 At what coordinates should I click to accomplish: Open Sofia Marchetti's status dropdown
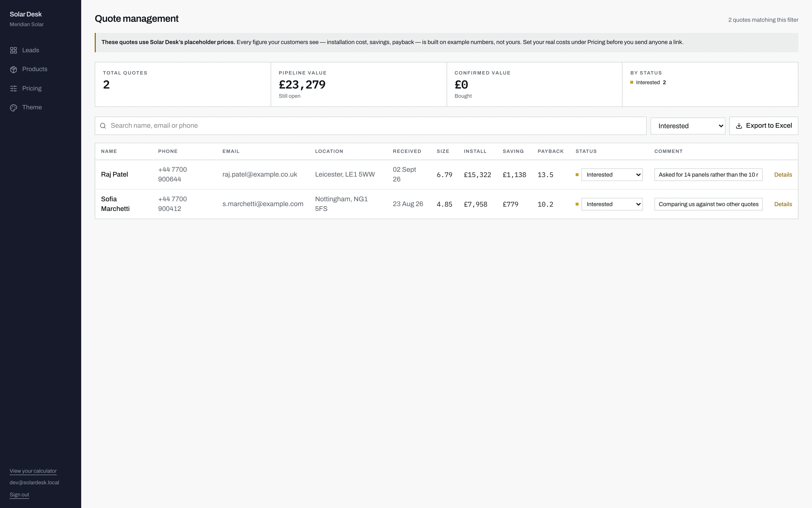tap(612, 204)
